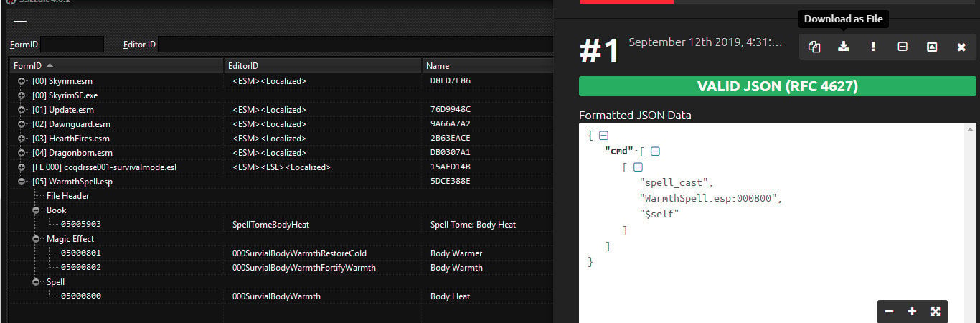Open the exclamation info icon in the JSON toolbar
This screenshot has width=980, height=323.
tap(873, 47)
